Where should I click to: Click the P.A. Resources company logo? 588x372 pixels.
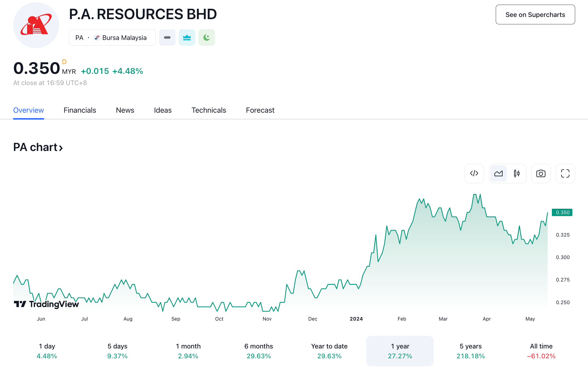pos(36,25)
